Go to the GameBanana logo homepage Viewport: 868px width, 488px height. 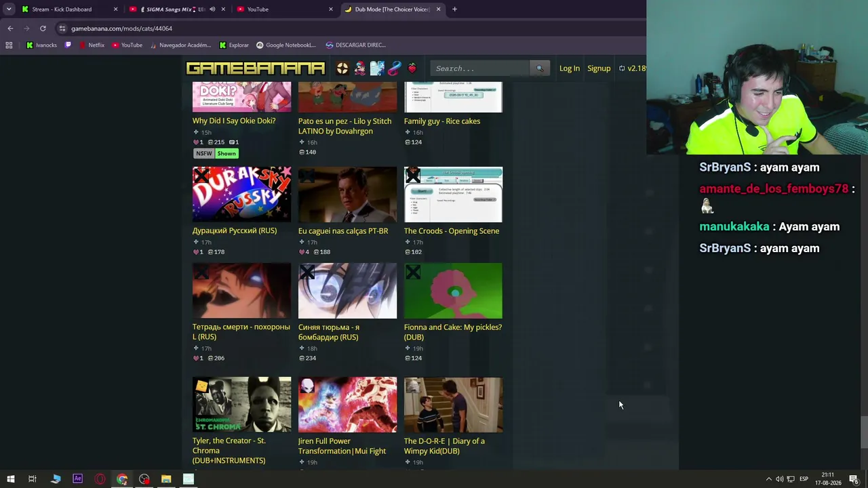(256, 68)
